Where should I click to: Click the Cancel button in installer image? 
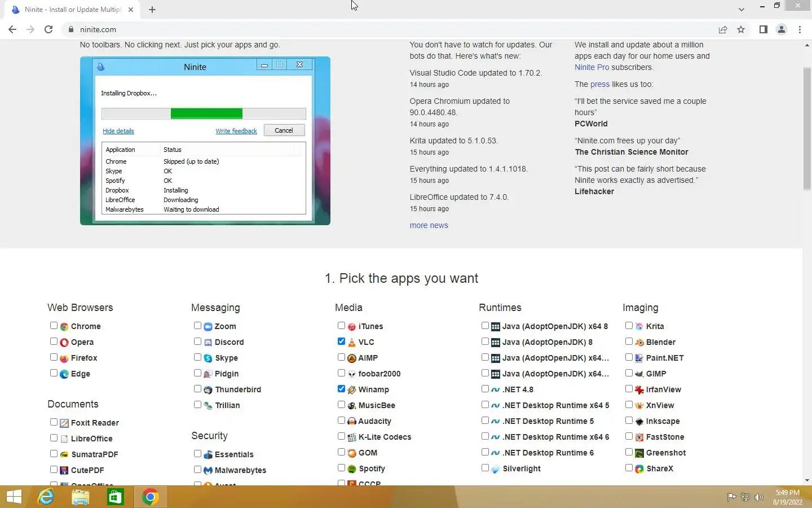pos(284,130)
